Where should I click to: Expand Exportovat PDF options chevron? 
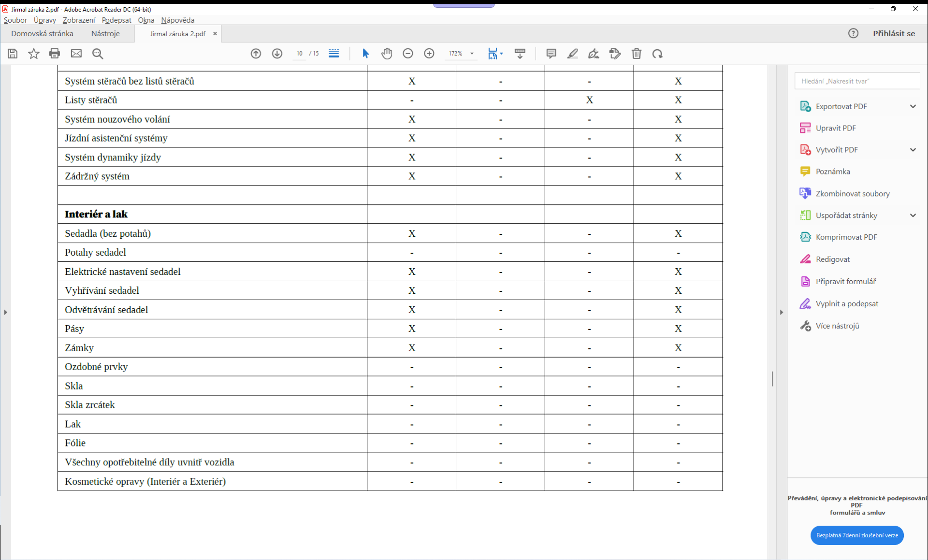[913, 106]
